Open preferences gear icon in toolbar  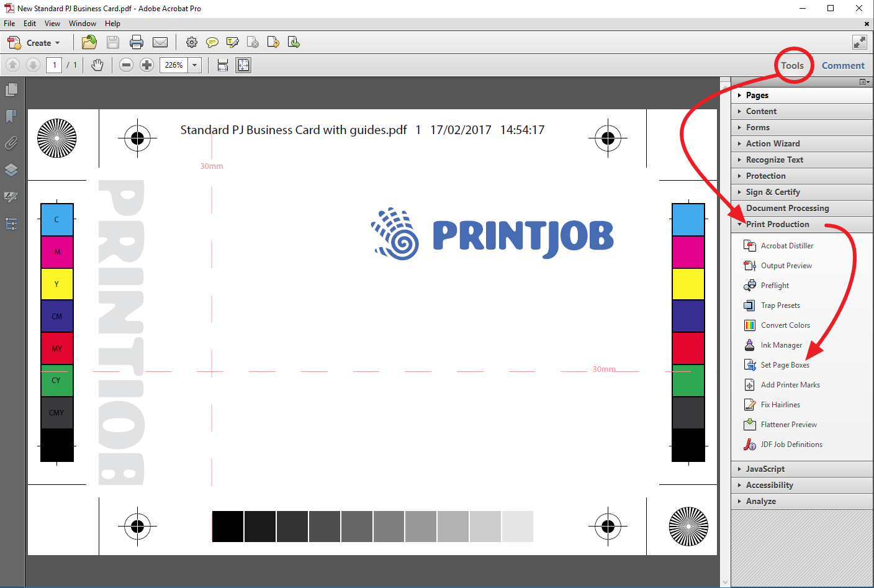click(x=192, y=42)
